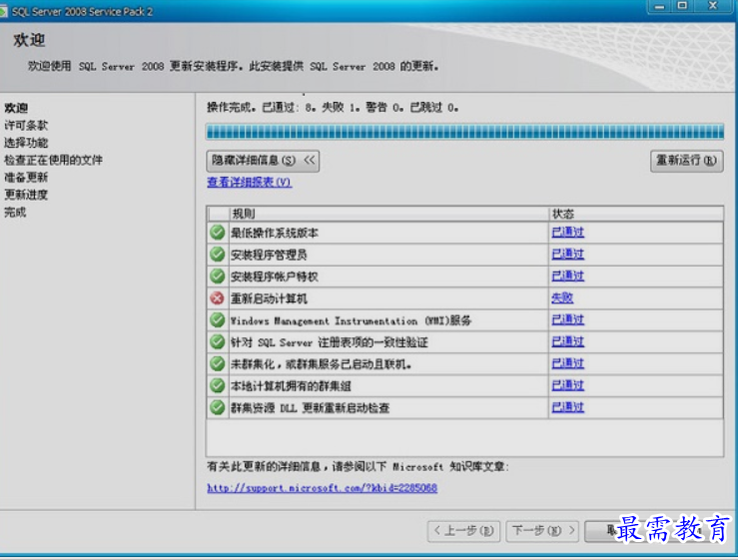Select 准备更新 step in sidebar
Image resolution: width=738 pixels, height=560 pixels.
pos(26,178)
